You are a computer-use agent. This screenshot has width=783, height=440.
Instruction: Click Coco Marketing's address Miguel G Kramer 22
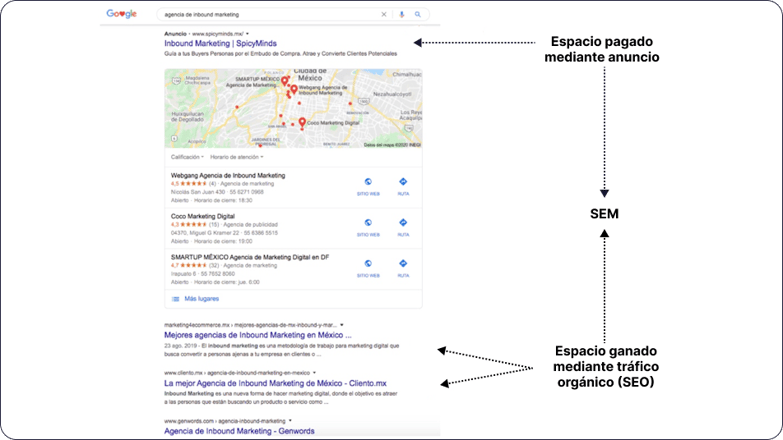[205, 233]
